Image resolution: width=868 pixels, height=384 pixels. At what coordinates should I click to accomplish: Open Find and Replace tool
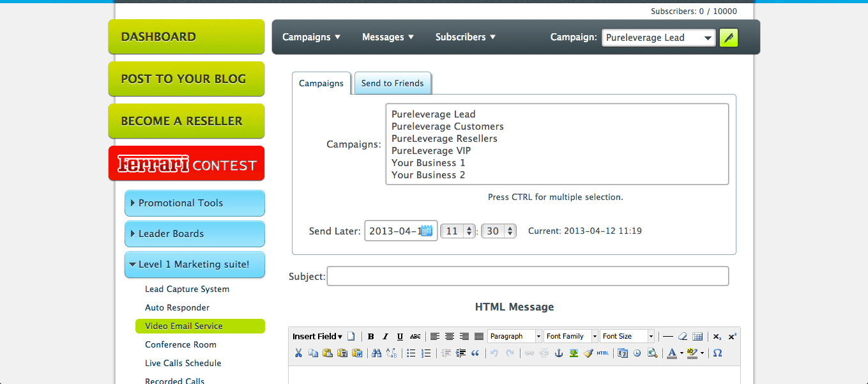392,353
